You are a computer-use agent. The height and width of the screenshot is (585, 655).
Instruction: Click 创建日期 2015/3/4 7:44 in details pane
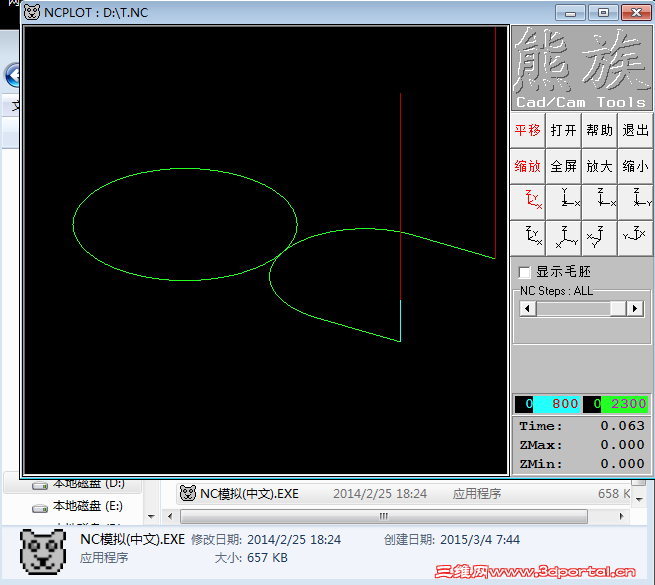pos(452,540)
